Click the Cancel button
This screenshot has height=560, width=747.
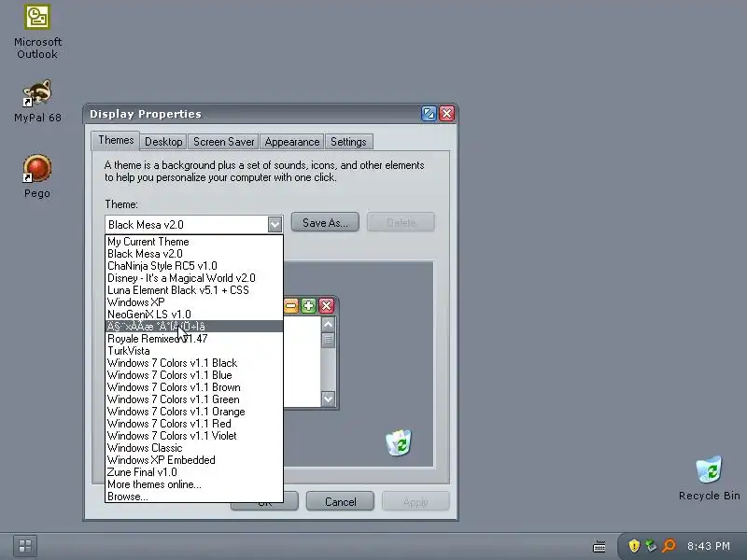pyautogui.click(x=340, y=501)
